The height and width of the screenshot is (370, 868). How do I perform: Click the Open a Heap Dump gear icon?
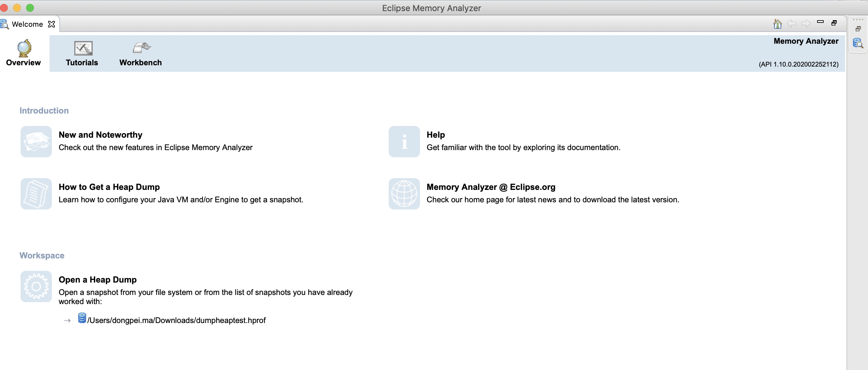click(x=36, y=286)
